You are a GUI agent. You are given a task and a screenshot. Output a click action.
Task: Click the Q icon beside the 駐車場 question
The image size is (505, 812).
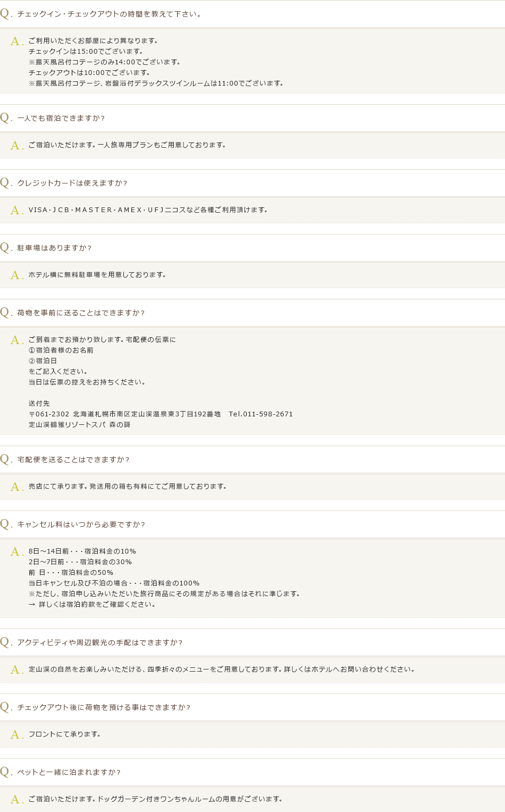click(x=6, y=248)
